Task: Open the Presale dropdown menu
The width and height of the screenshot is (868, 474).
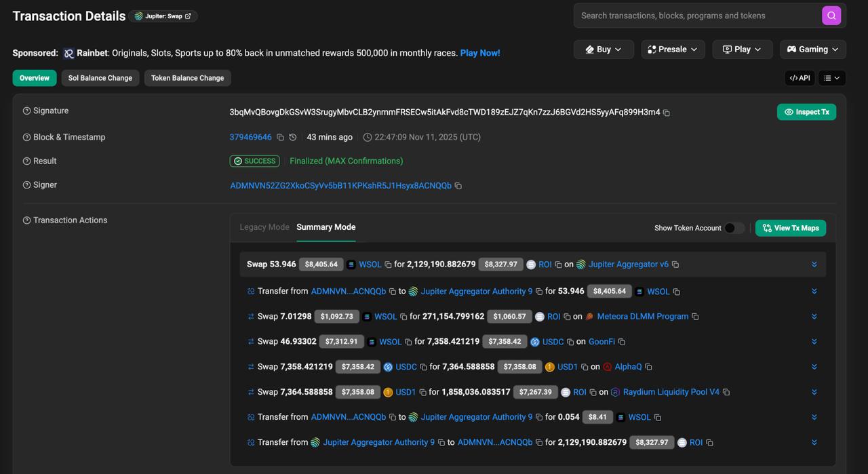Action: coord(673,50)
